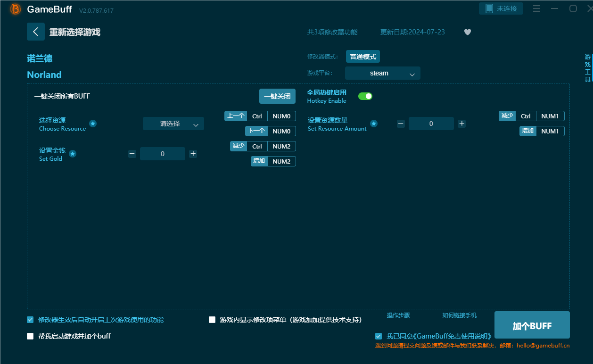
Task: Decrease Set Gold value with minus
Action: coord(132,154)
